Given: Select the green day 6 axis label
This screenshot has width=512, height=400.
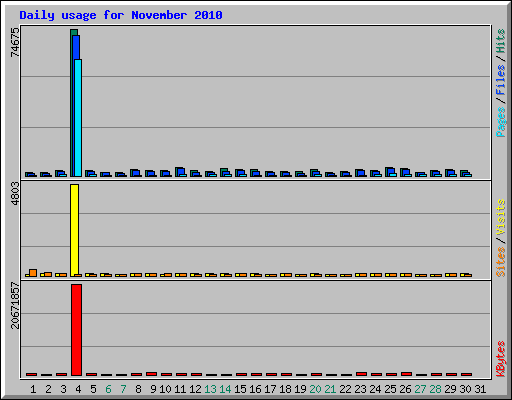Looking at the screenshot, I should (108, 389).
